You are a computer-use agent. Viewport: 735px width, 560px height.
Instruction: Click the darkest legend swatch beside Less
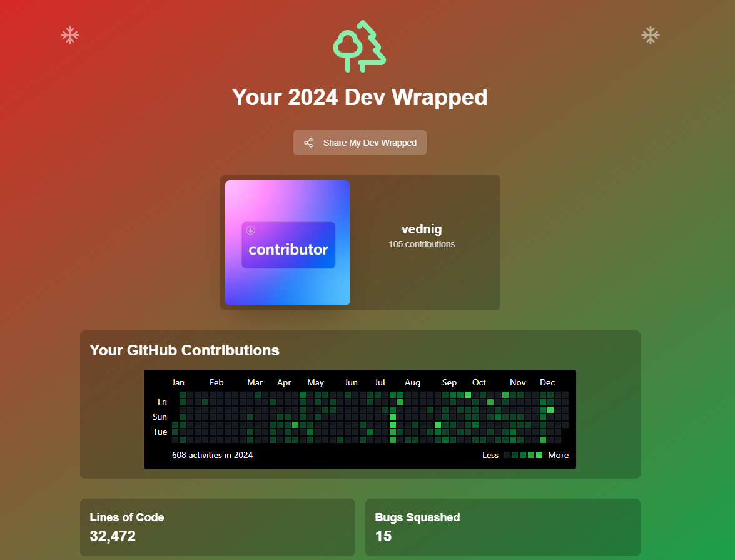point(507,455)
